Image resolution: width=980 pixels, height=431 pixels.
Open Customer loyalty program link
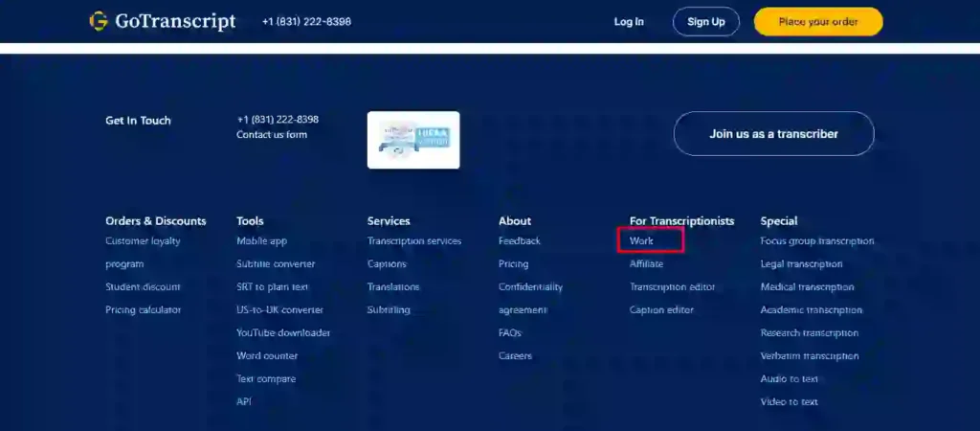tap(144, 253)
